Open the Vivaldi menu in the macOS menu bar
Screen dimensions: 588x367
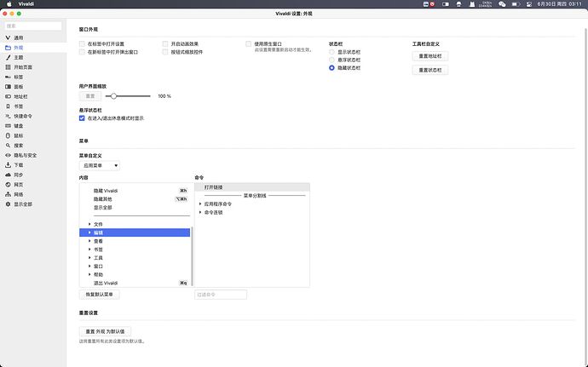(x=26, y=4)
